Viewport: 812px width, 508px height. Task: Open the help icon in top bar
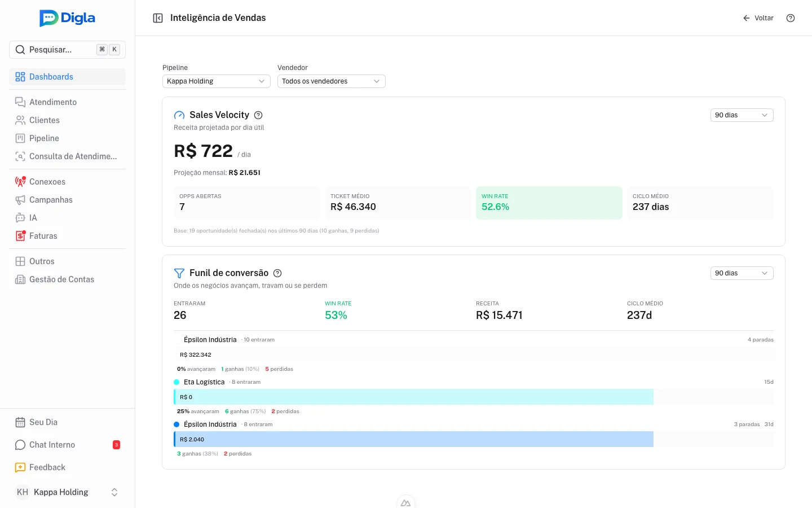791,18
